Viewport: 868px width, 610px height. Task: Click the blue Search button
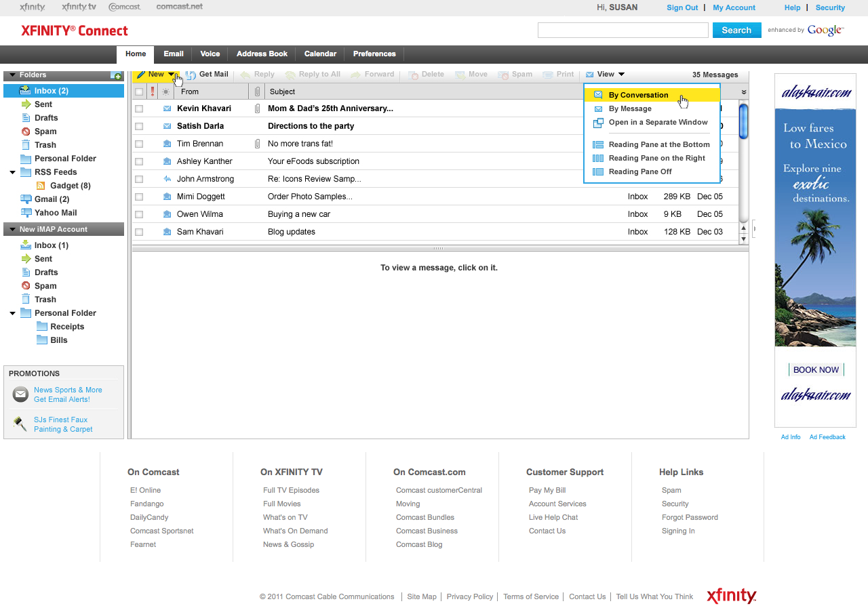(x=736, y=30)
